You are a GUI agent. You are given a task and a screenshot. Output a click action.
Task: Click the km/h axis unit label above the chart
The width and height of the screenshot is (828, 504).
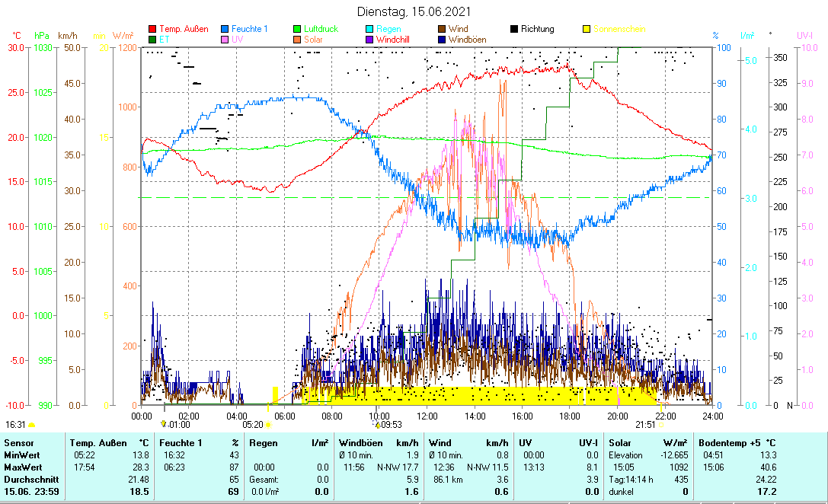point(68,36)
